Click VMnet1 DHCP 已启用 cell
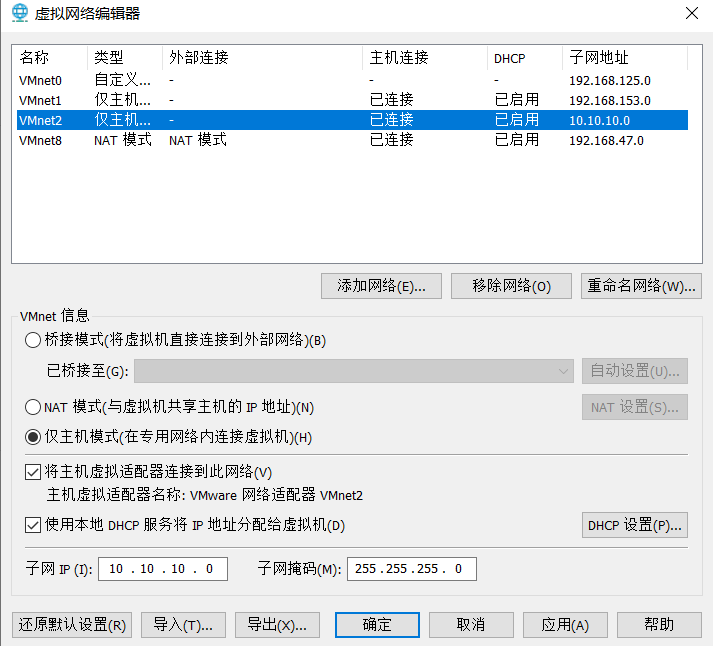The image size is (713, 646). [x=517, y=100]
